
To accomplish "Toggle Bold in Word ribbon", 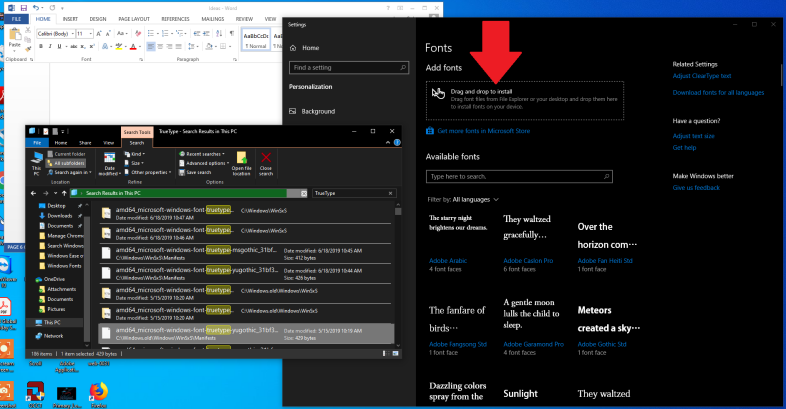I will click(41, 47).
